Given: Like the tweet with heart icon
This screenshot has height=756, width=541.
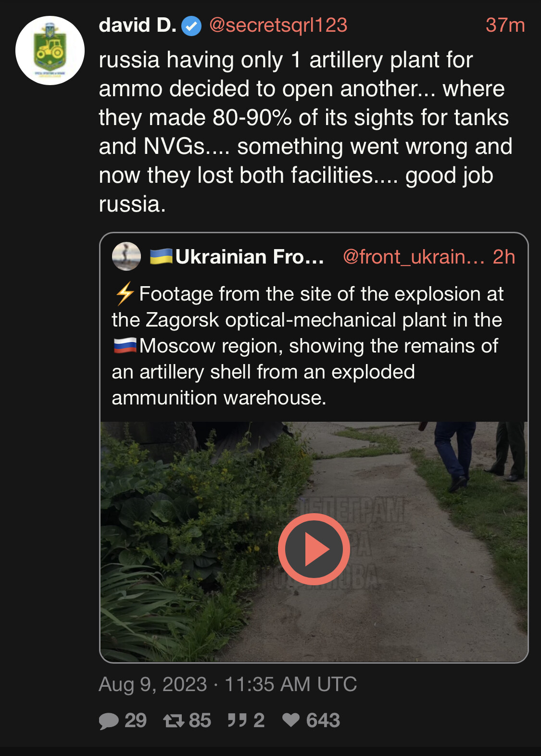Looking at the screenshot, I should 291,720.
